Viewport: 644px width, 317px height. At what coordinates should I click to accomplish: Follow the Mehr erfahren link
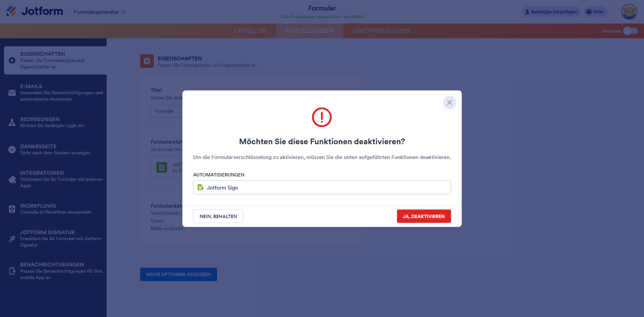point(167,228)
